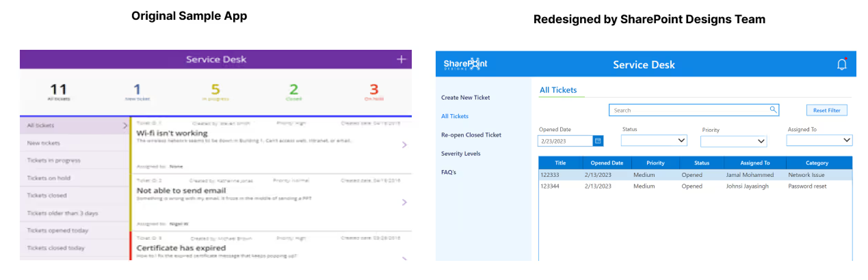Open the Not able to send email ticket title
The height and width of the screenshot is (280, 868).
click(x=181, y=191)
